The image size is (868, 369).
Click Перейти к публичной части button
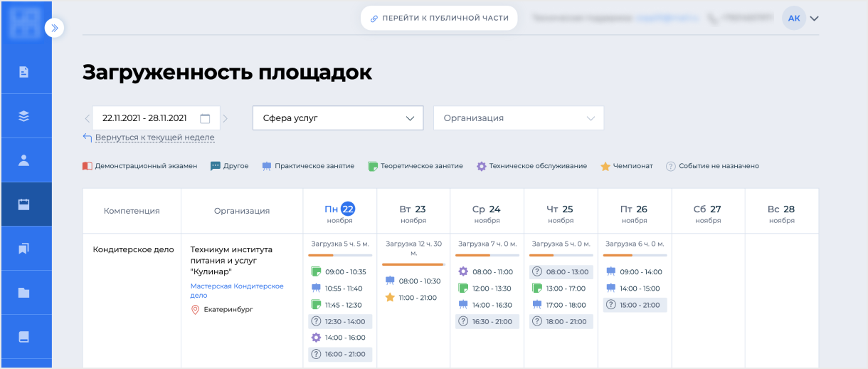point(439,18)
